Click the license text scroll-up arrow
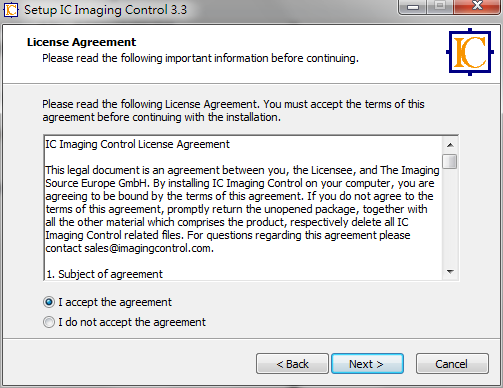 (450, 145)
